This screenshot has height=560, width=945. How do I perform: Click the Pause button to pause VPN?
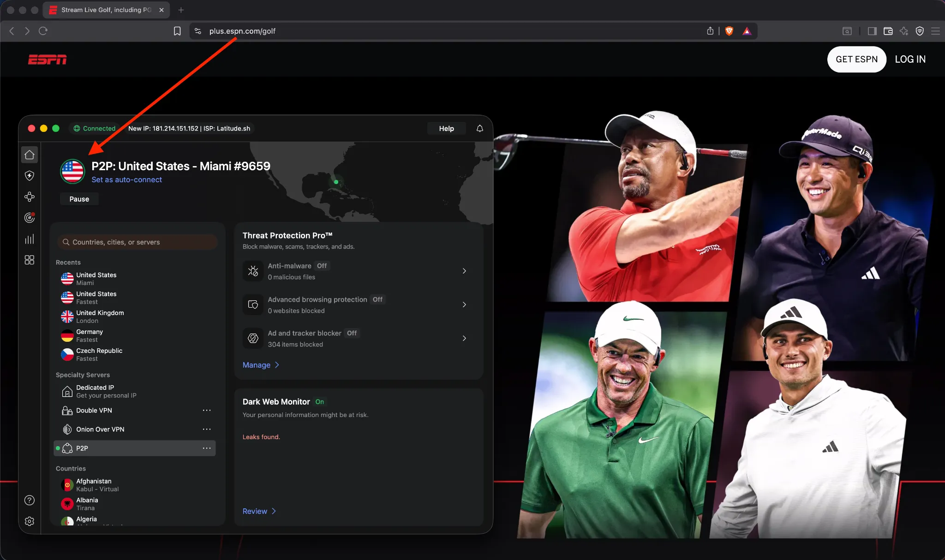79,199
